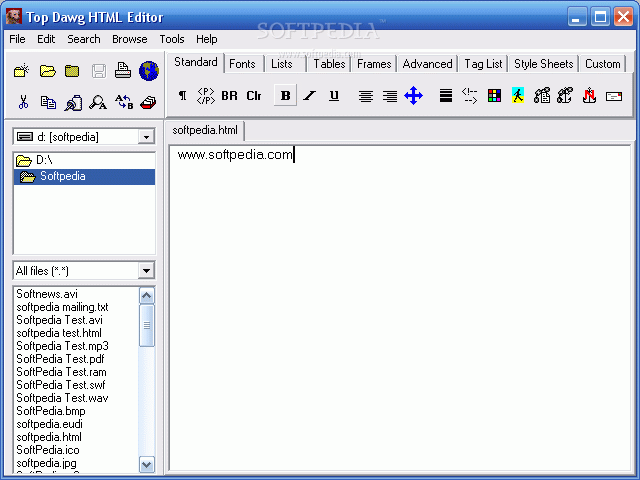Switch to the Custom tab

(602, 64)
